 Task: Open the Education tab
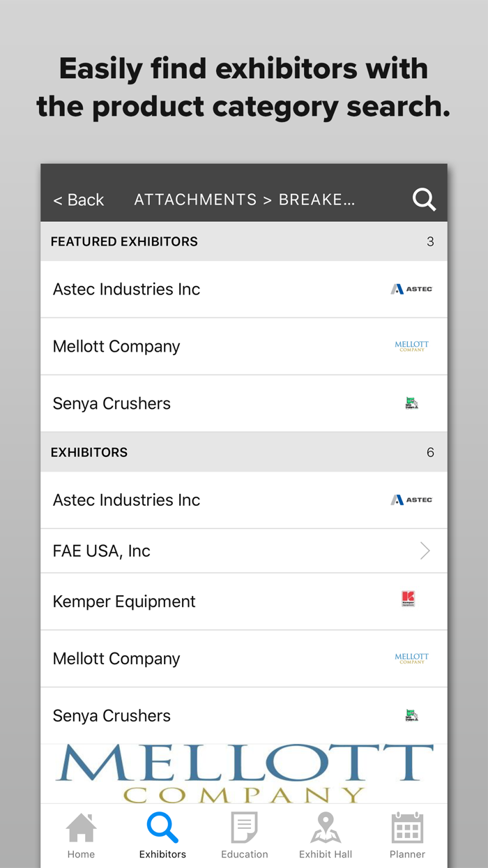[244, 835]
